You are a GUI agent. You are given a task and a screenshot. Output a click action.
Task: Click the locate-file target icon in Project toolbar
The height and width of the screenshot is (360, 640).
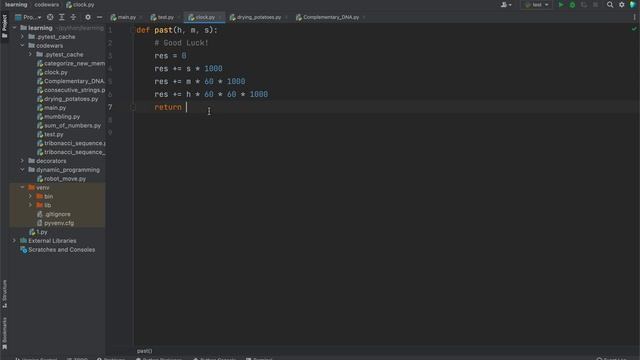tap(50, 17)
